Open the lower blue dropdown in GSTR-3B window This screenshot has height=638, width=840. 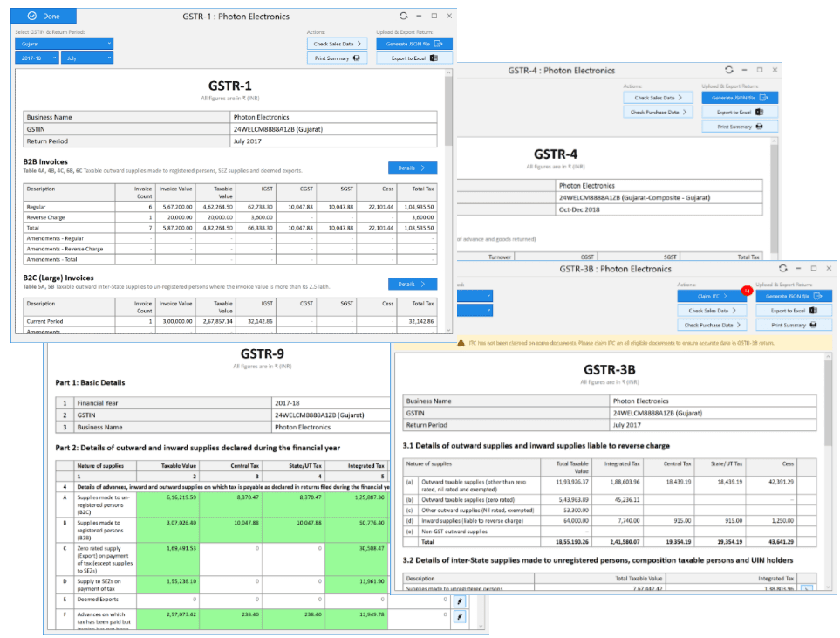click(475, 310)
